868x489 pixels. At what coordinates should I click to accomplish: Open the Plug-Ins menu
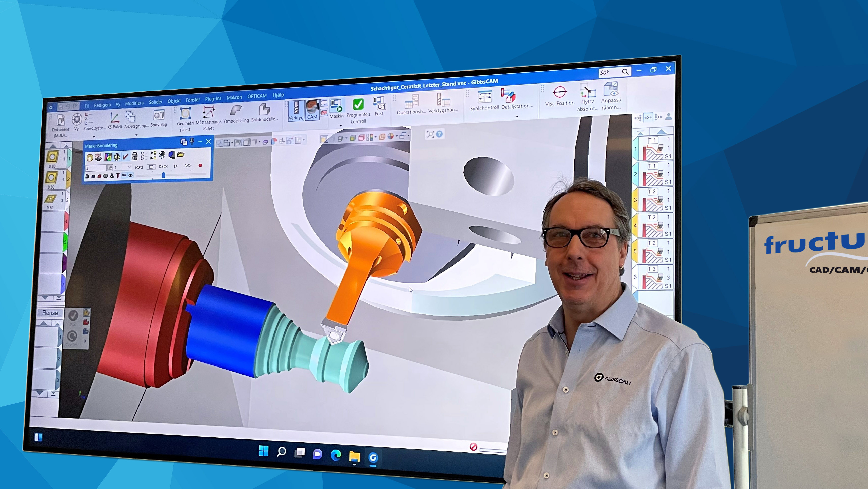(x=213, y=99)
